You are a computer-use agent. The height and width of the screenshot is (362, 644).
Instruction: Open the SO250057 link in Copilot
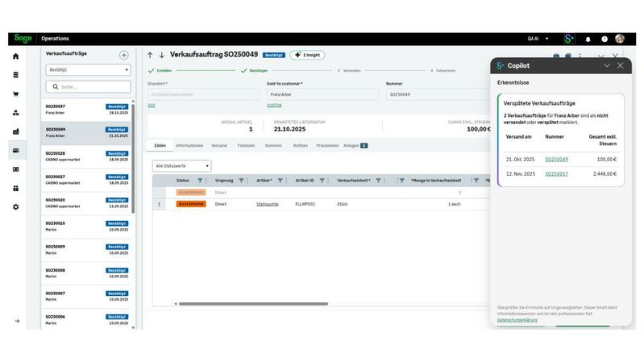click(x=556, y=174)
